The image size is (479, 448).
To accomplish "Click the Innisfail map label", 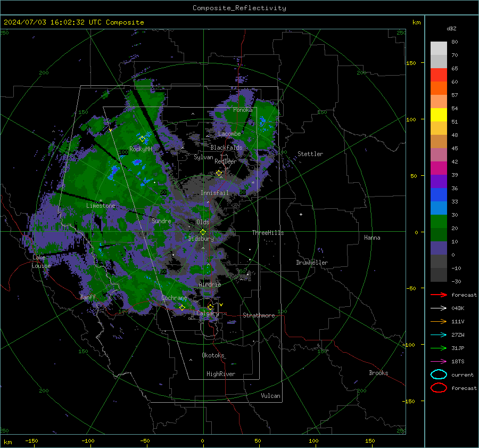I will [x=214, y=193].
